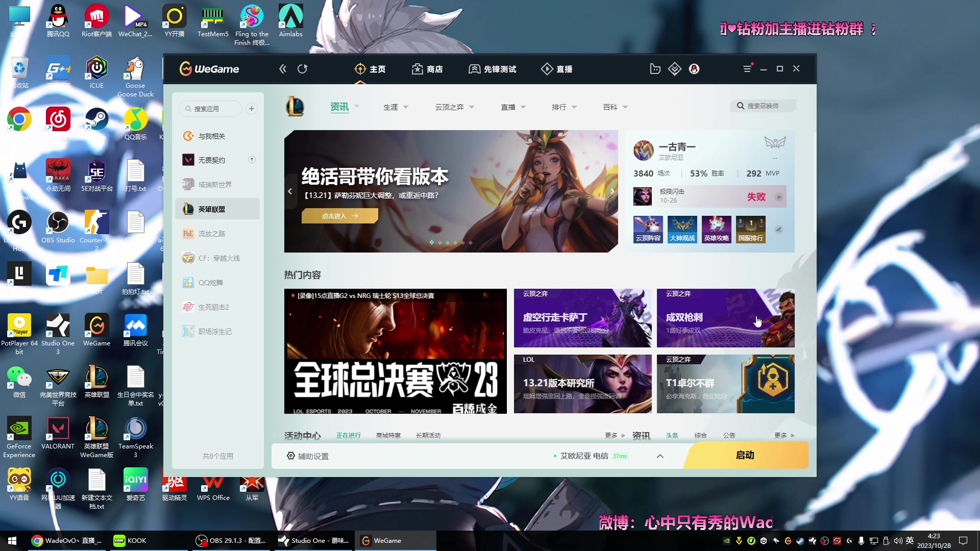Refresh the WeGame page
Viewport: 980px width, 551px height.
pos(303,69)
